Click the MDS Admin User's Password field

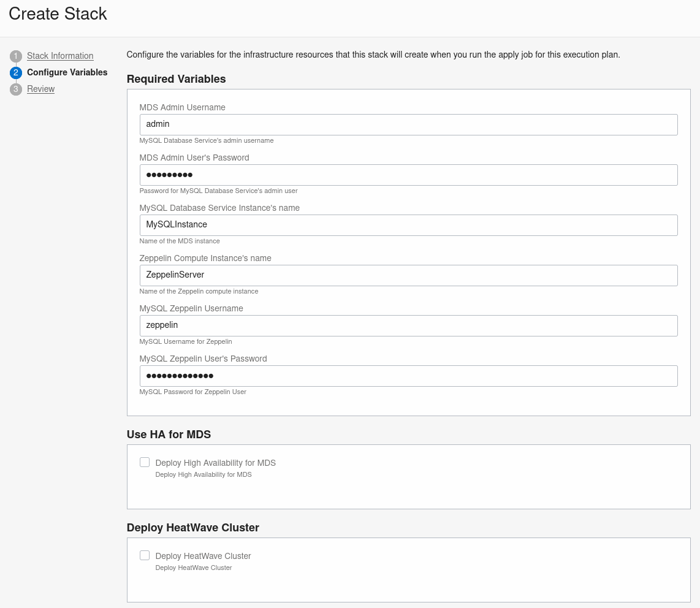408,175
